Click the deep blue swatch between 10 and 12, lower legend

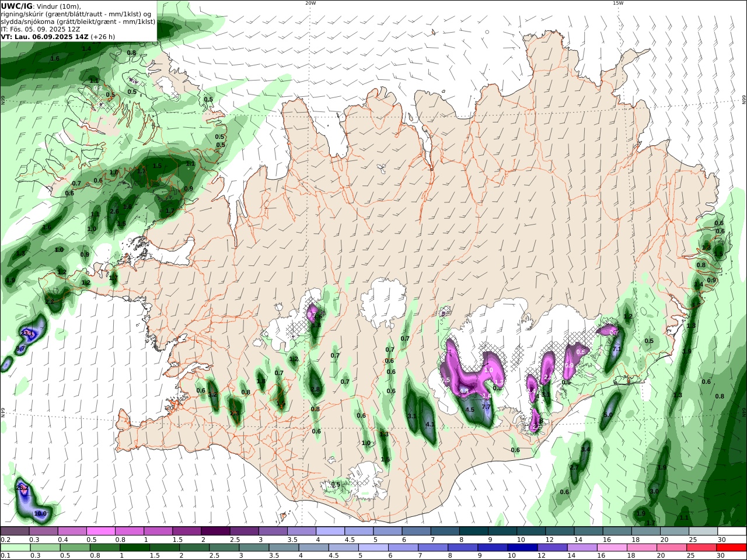coord(523,548)
